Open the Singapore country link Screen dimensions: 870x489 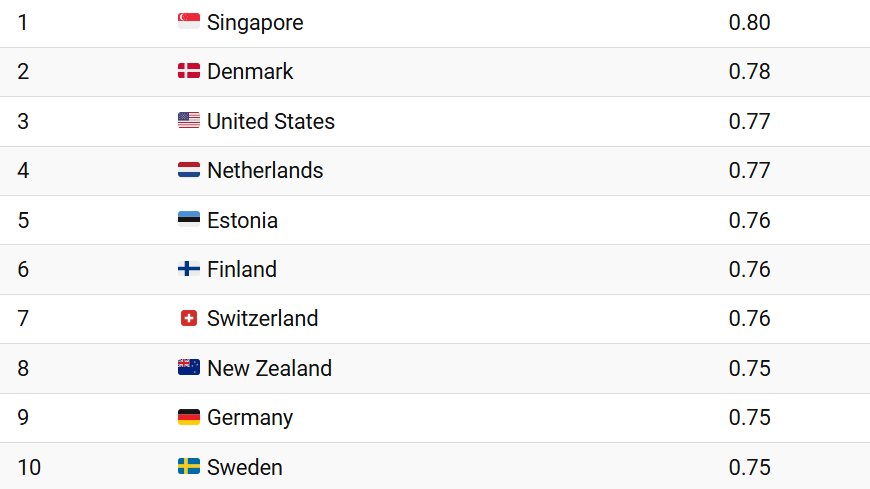255,22
